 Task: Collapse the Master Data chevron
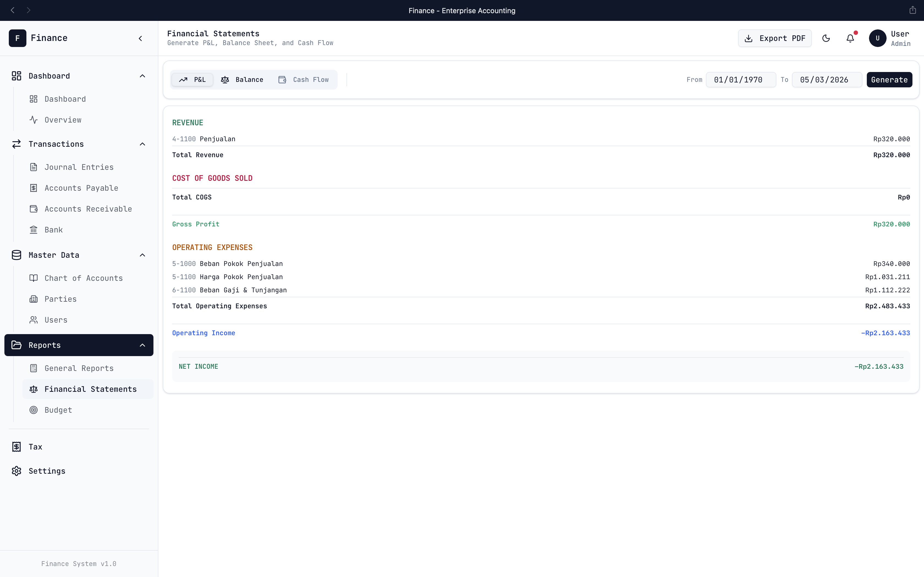pos(142,255)
